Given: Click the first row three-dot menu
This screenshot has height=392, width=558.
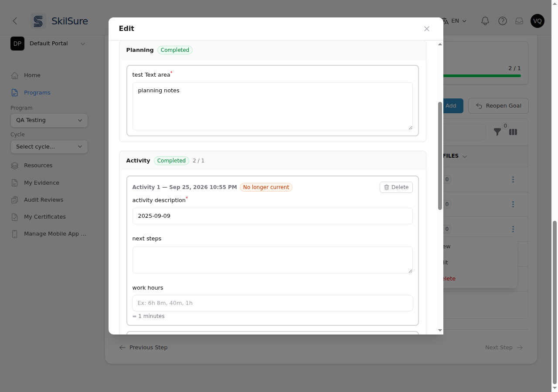Looking at the screenshot, I should click(513, 179).
